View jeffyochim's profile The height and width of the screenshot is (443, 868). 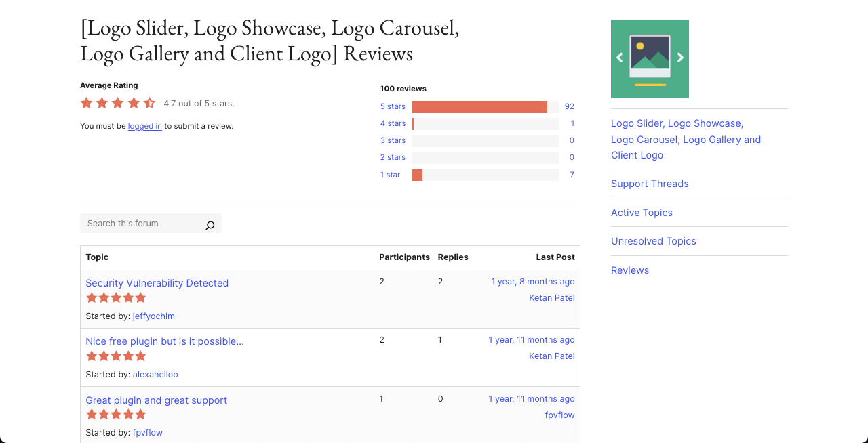pyautogui.click(x=153, y=316)
